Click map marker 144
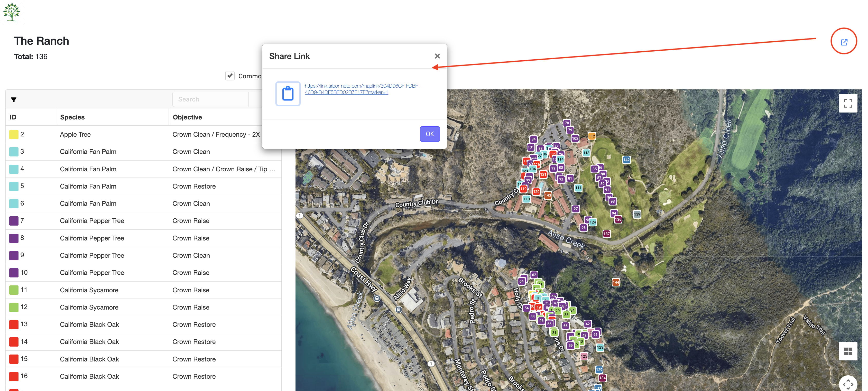 (x=616, y=282)
